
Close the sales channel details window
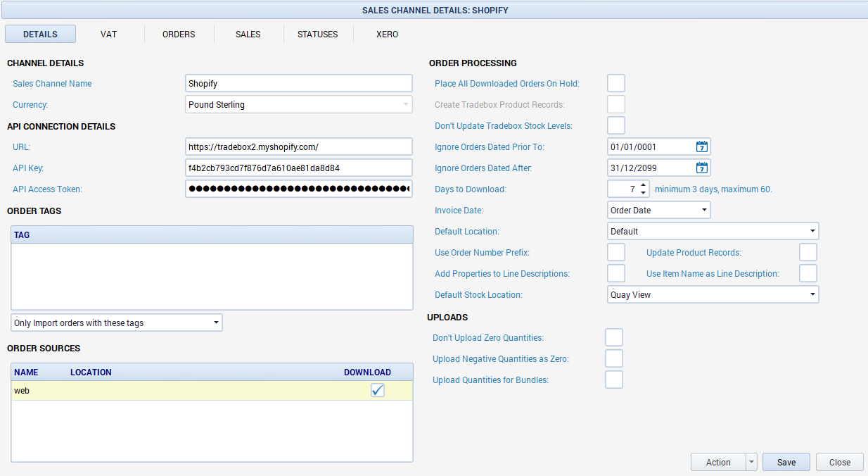(x=840, y=462)
